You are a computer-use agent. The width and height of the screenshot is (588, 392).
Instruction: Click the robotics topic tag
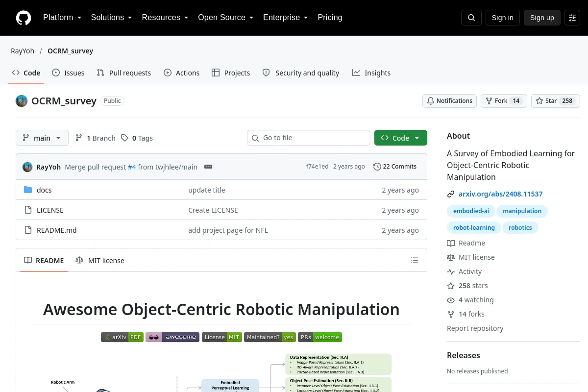(520, 228)
